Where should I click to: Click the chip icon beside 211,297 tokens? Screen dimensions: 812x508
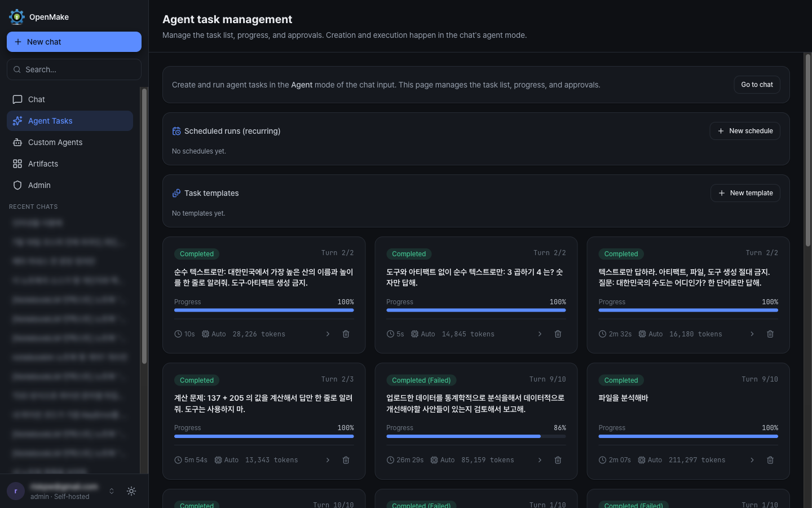click(642, 460)
